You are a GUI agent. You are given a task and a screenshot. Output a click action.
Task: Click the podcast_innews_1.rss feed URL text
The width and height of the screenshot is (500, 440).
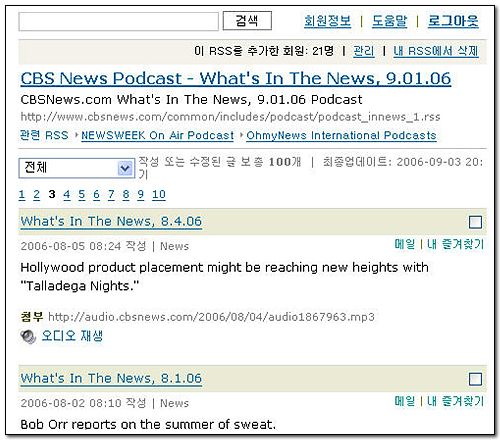click(x=230, y=117)
